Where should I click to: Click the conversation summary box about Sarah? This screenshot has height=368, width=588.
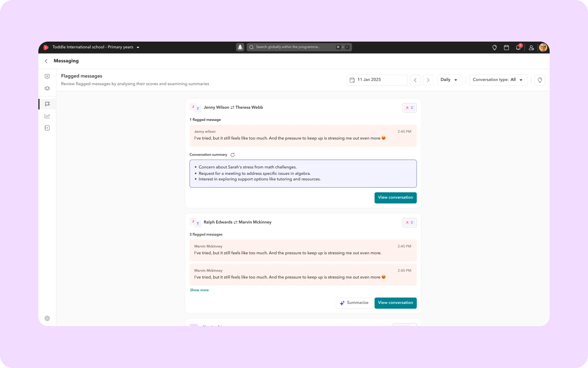[x=303, y=174]
